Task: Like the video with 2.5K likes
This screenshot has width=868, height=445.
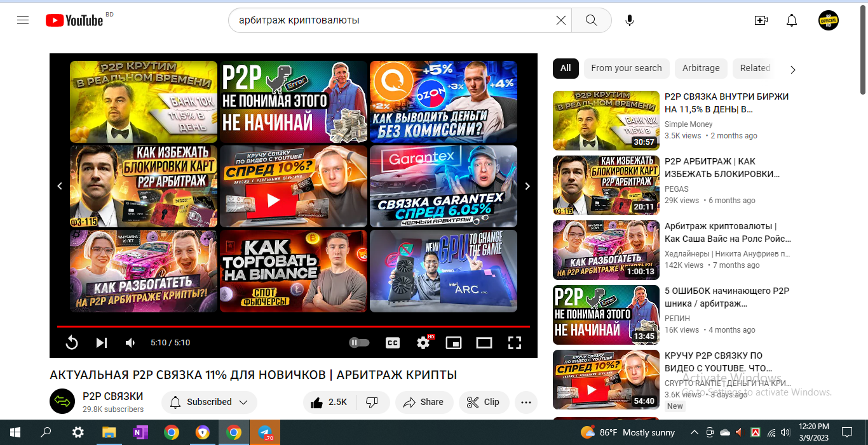Action: coord(329,402)
